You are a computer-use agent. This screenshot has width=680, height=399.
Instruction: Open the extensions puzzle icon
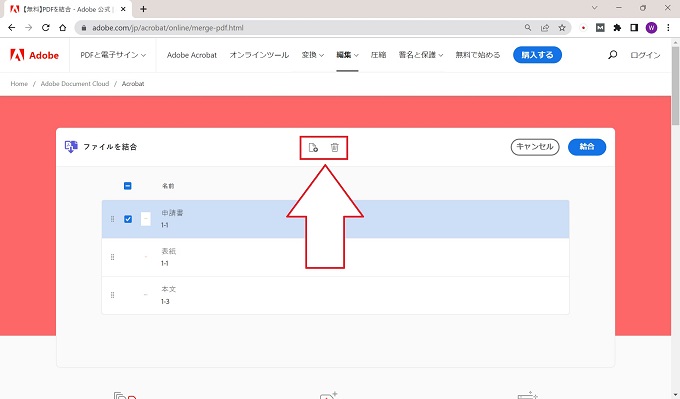pos(617,28)
